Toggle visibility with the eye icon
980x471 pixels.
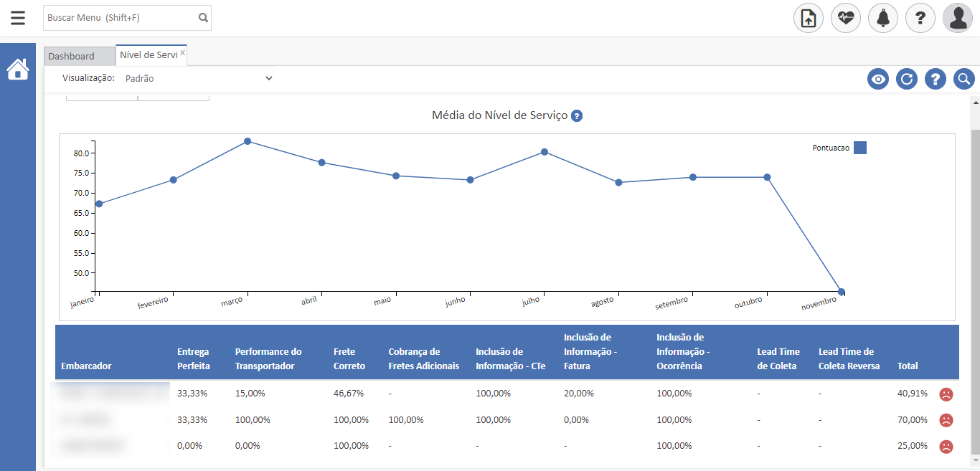(x=878, y=79)
